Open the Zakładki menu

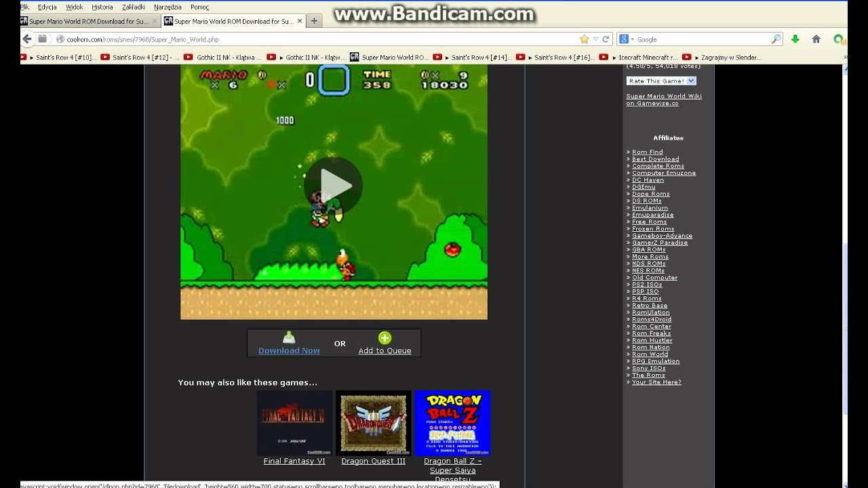(x=134, y=7)
